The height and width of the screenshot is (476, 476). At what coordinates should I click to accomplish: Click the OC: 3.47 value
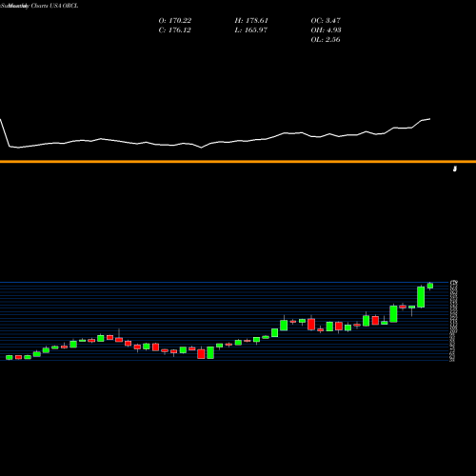tap(326, 21)
